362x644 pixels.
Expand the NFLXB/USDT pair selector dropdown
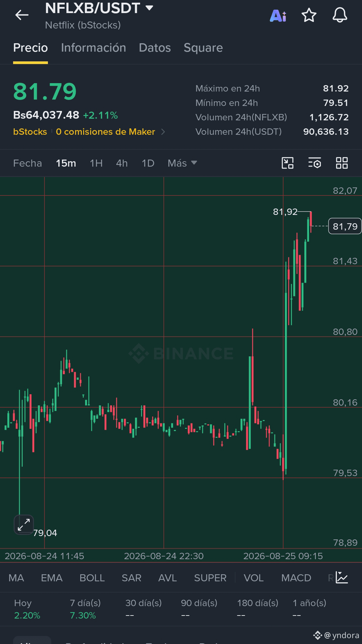click(149, 8)
